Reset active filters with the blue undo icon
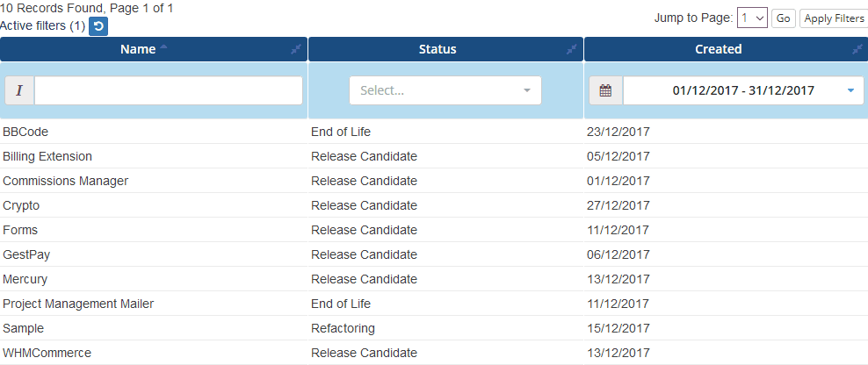The width and height of the screenshot is (868, 365). pos(98,26)
